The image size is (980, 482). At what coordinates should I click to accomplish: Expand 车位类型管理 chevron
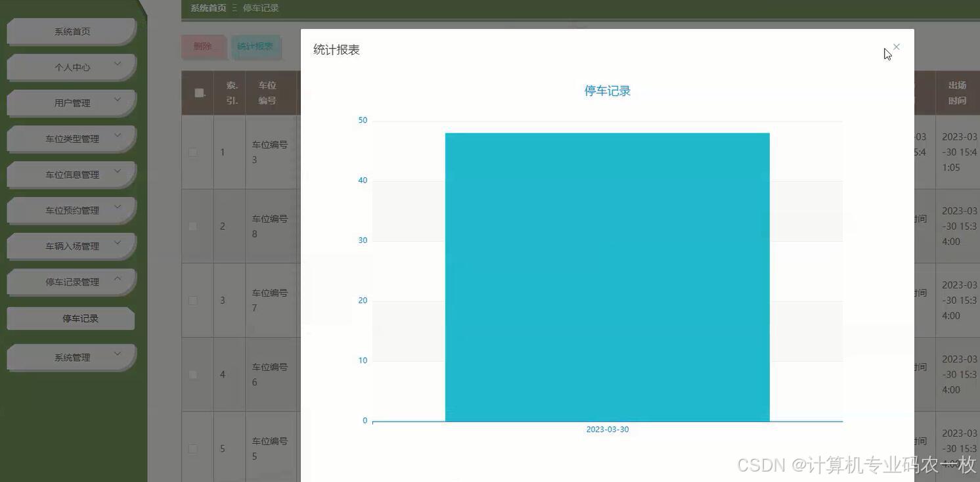[x=118, y=135]
